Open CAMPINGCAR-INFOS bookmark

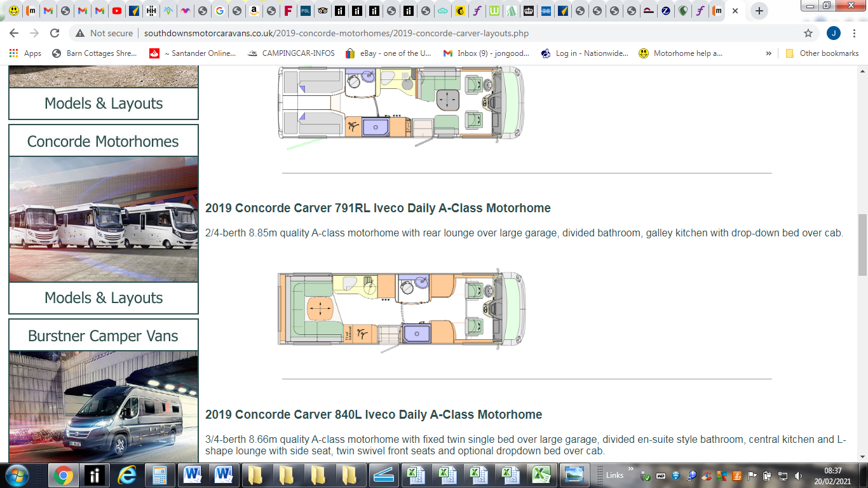(291, 53)
